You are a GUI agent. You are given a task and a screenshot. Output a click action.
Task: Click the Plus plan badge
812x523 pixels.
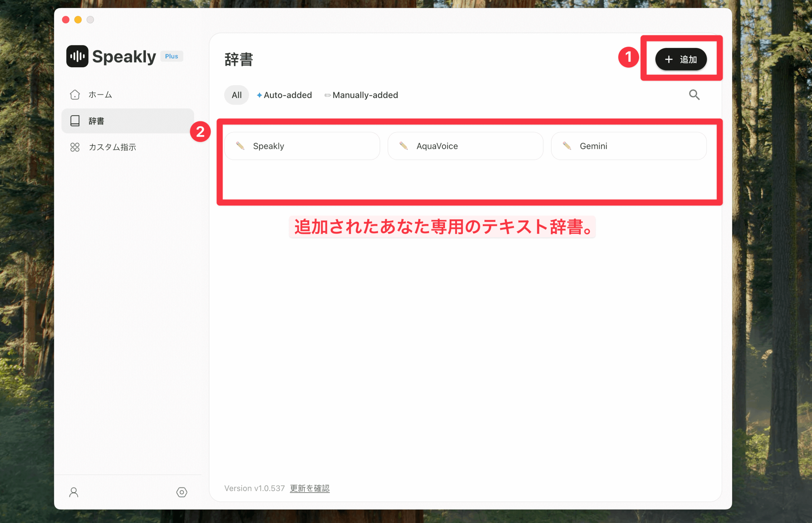pyautogui.click(x=171, y=56)
